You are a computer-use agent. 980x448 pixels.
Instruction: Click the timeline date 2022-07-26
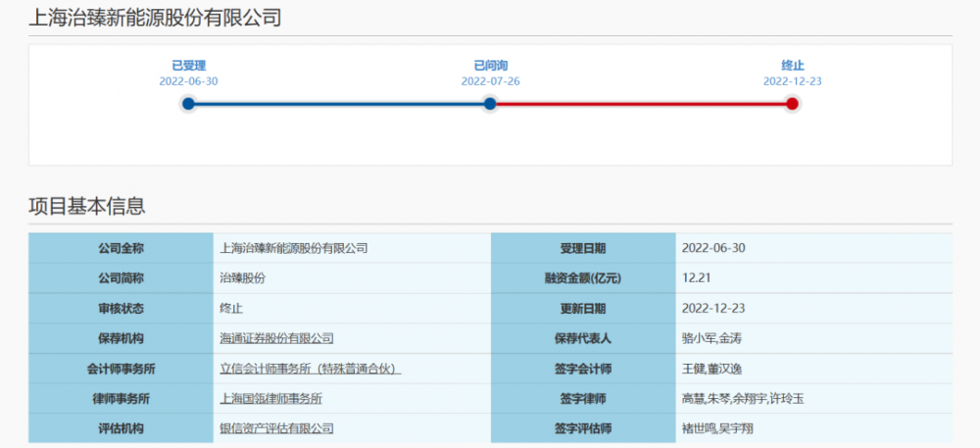(490, 81)
